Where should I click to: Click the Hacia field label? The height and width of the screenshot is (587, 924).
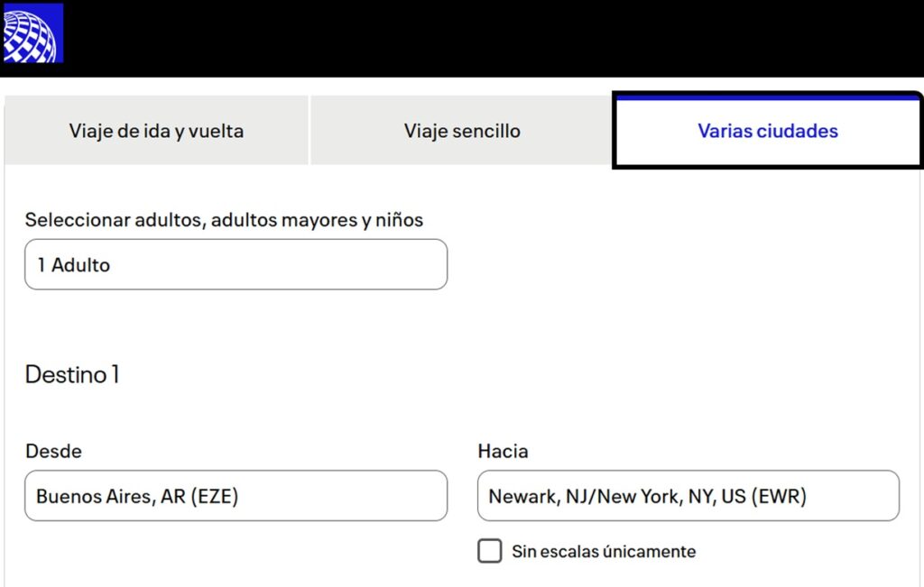click(x=503, y=451)
